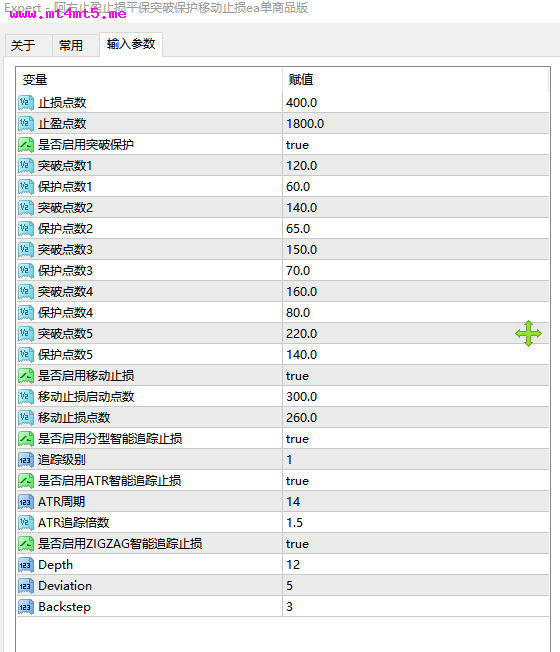Toggle true value of 是否启用分型智能追踪止损
Viewport: 560px width, 652px height.
pyautogui.click(x=415, y=439)
